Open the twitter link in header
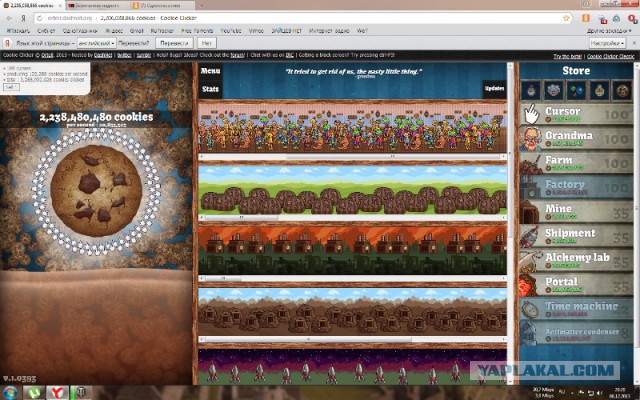The height and width of the screenshot is (400, 640). point(124,56)
